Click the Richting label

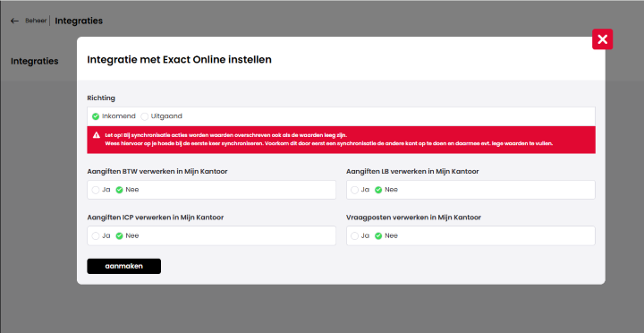pyautogui.click(x=101, y=98)
